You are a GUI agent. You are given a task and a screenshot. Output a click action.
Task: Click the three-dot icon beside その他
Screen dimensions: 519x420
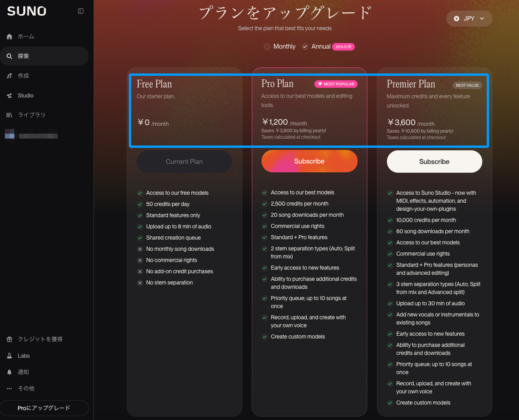(9, 388)
